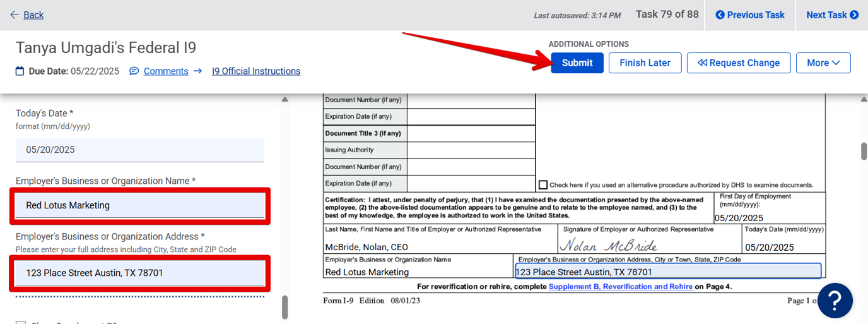Click First Day of Employment date 05/20/2025
The width and height of the screenshot is (868, 324).
pyautogui.click(x=739, y=218)
